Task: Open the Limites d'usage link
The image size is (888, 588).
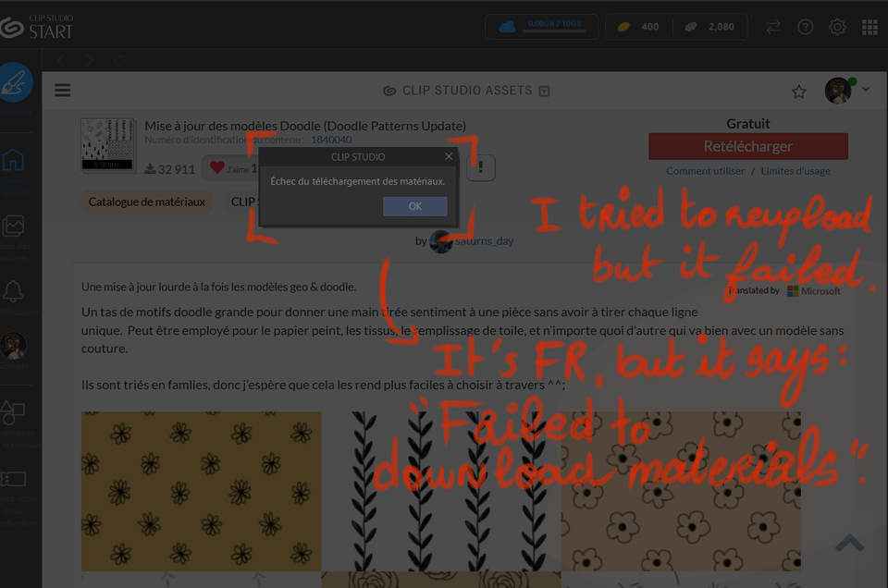Action: click(795, 171)
